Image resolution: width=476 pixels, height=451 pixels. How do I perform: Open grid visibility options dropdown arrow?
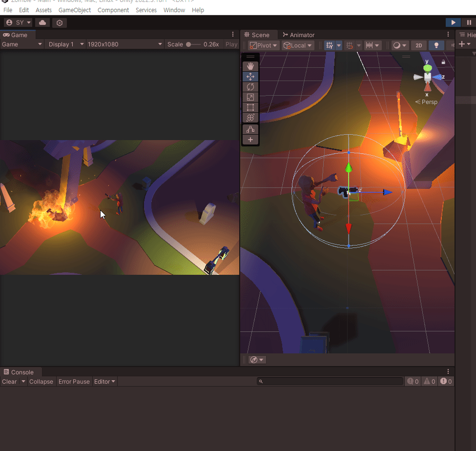click(339, 45)
